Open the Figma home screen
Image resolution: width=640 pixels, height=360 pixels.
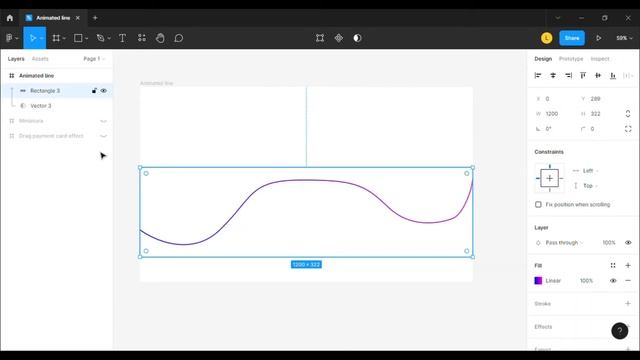coord(9,18)
